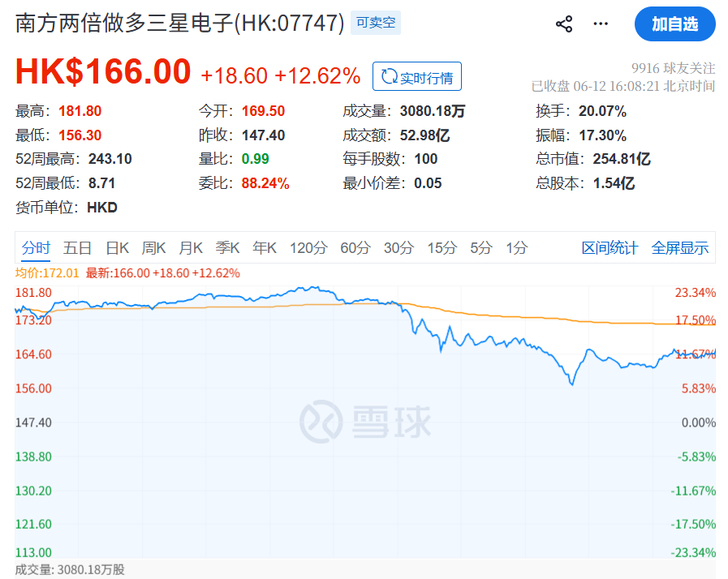This screenshot has height=579, width=728.
Task: Click 最新:166.00 legend label
Action: pos(163,272)
